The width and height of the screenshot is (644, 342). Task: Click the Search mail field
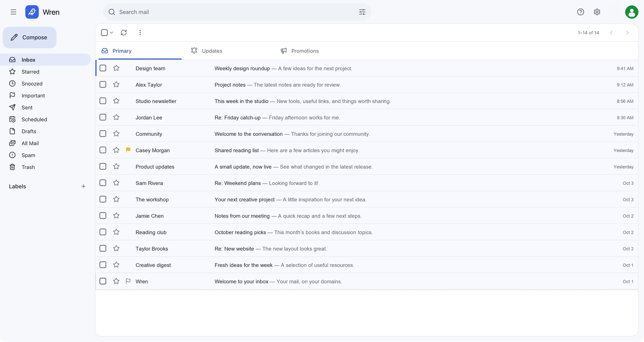tap(237, 12)
